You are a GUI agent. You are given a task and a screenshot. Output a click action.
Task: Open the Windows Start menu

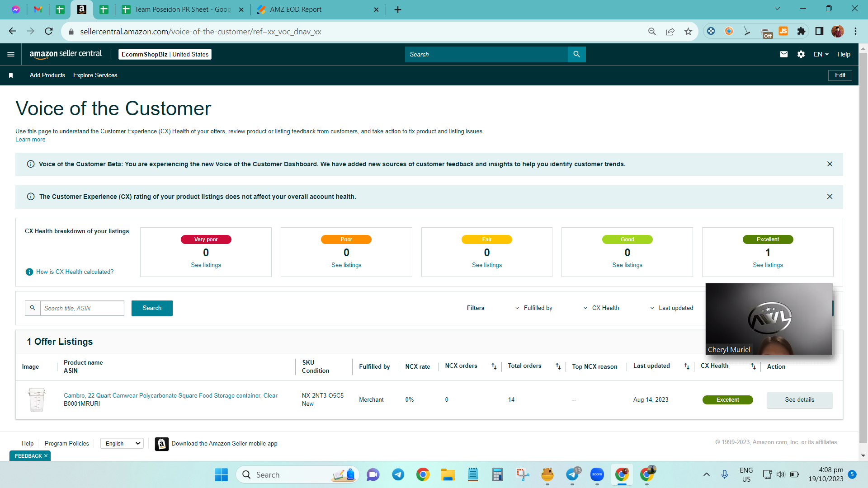pos(221,474)
